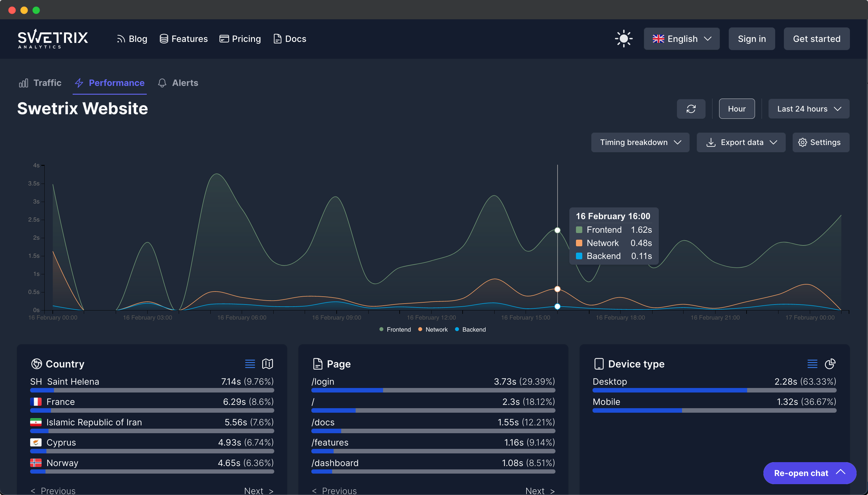868x495 pixels.
Task: Click the Sign in button
Action: click(751, 39)
